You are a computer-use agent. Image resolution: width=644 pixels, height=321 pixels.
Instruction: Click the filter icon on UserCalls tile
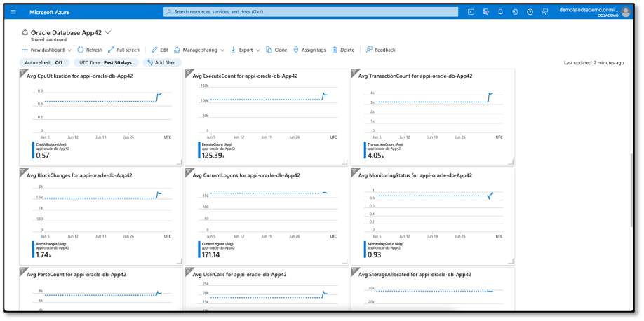188,271
